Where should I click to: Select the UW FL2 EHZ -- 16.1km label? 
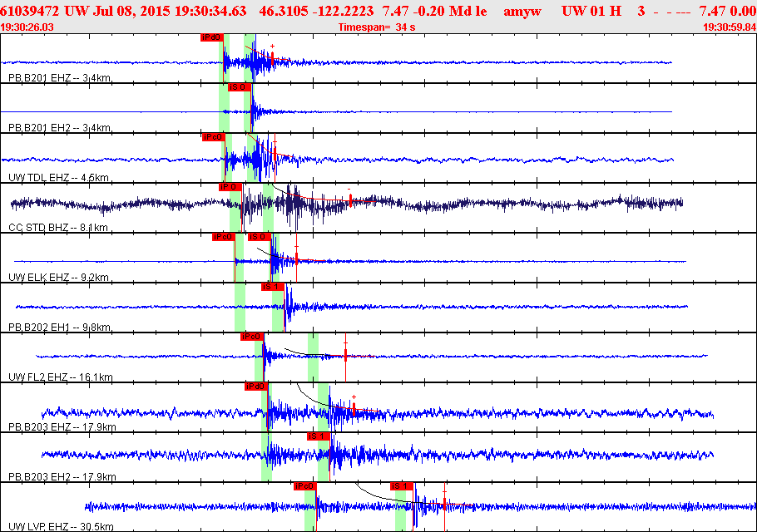point(60,377)
